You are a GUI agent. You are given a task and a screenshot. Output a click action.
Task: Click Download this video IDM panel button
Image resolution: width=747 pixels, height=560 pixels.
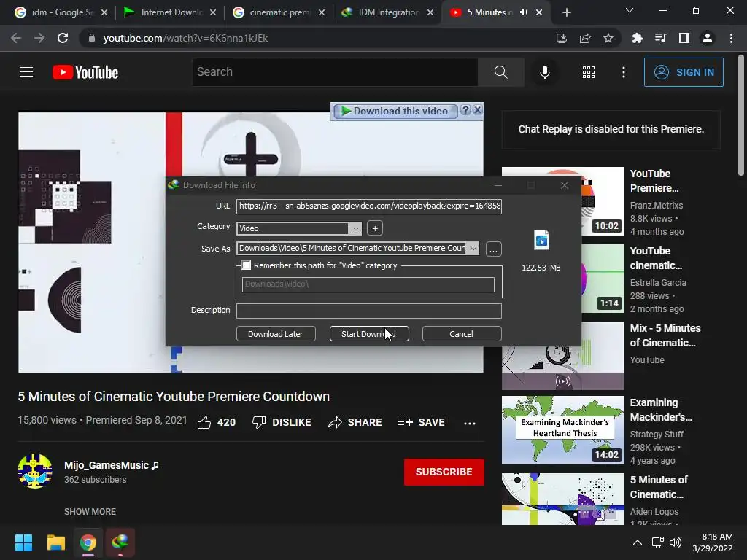(395, 111)
